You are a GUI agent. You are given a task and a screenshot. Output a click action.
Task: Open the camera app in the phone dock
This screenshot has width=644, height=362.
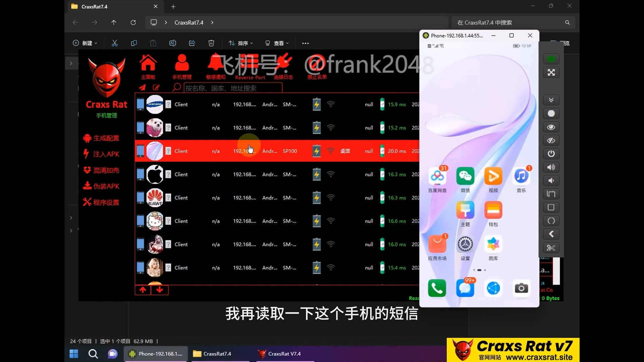521,288
